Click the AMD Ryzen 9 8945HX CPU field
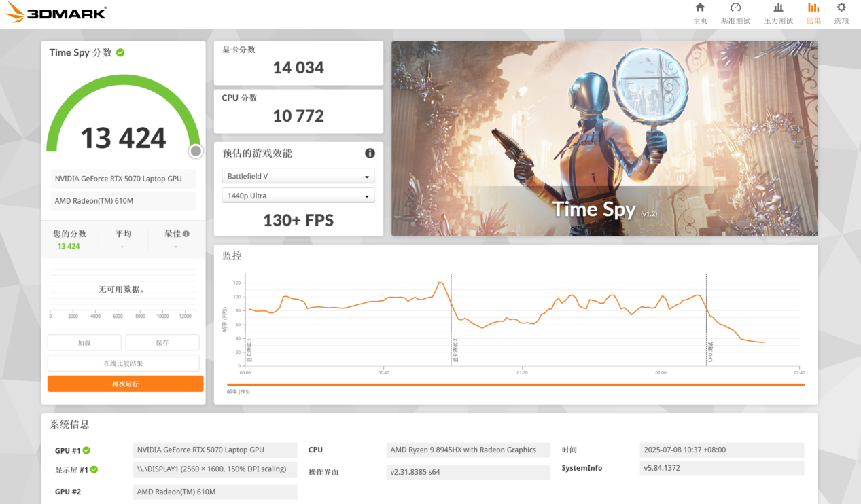The image size is (861, 504). point(468,450)
